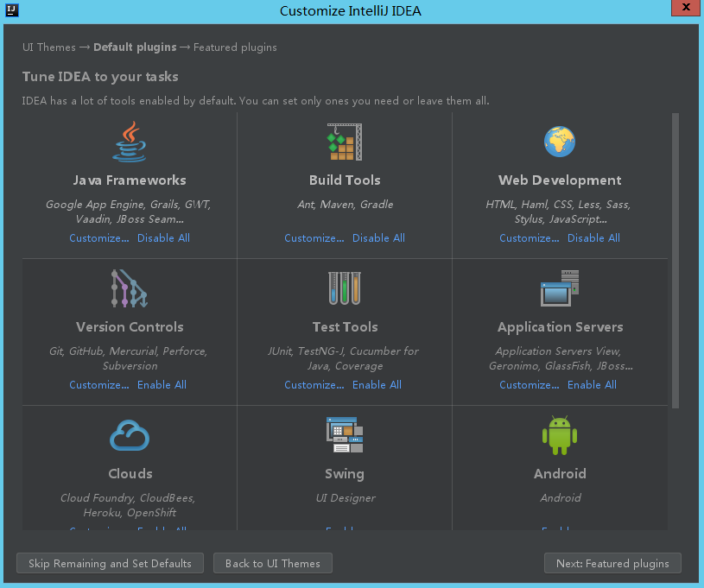The width and height of the screenshot is (704, 588).
Task: Open Customize for Build Tools
Action: 314,238
